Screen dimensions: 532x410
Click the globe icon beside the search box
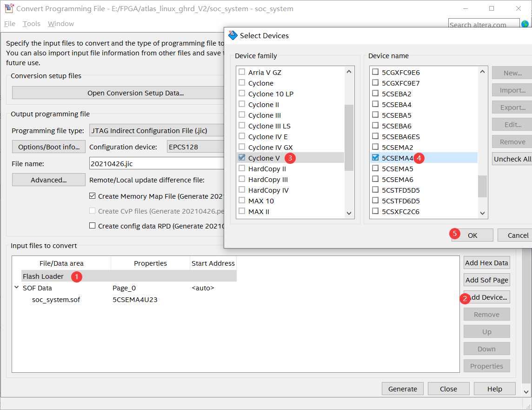tap(525, 24)
